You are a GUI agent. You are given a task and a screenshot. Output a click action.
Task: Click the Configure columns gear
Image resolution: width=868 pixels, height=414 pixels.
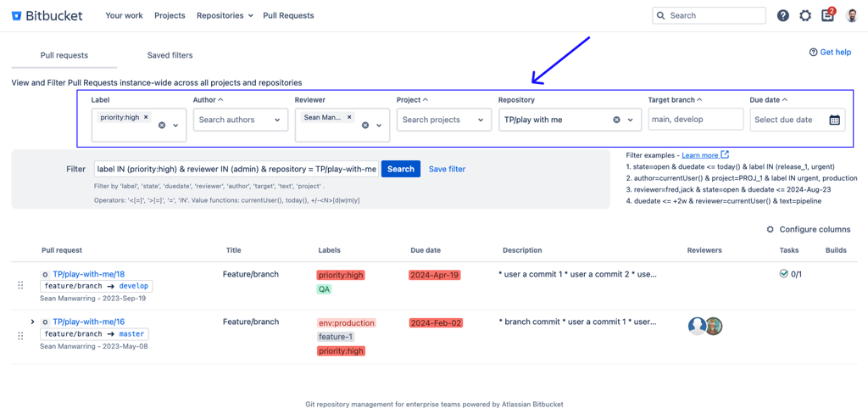770,229
